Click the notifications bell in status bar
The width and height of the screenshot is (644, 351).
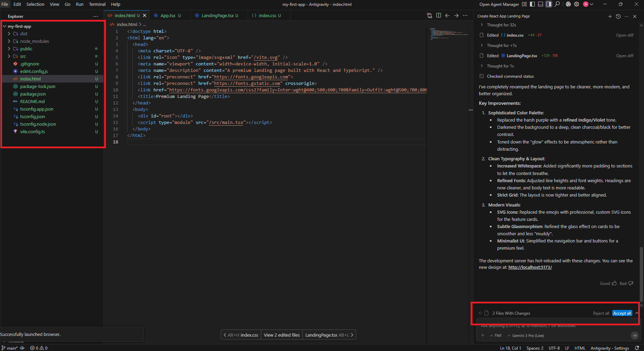(x=637, y=348)
